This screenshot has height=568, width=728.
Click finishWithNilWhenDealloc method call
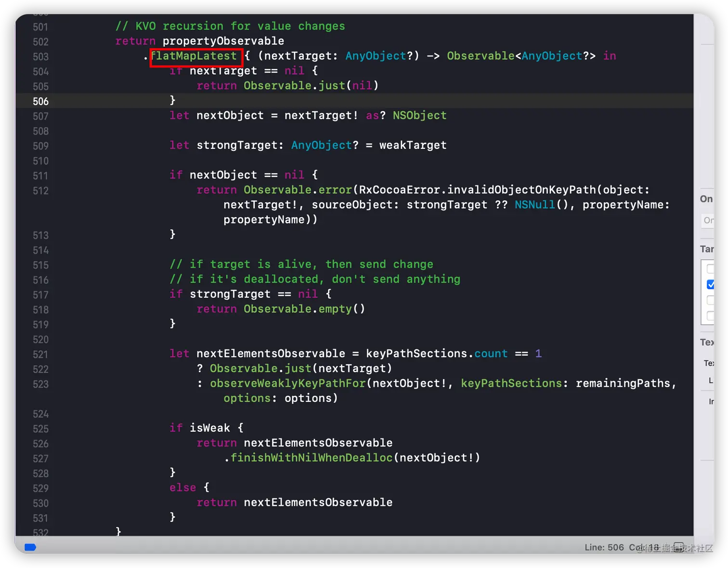pyautogui.click(x=311, y=458)
